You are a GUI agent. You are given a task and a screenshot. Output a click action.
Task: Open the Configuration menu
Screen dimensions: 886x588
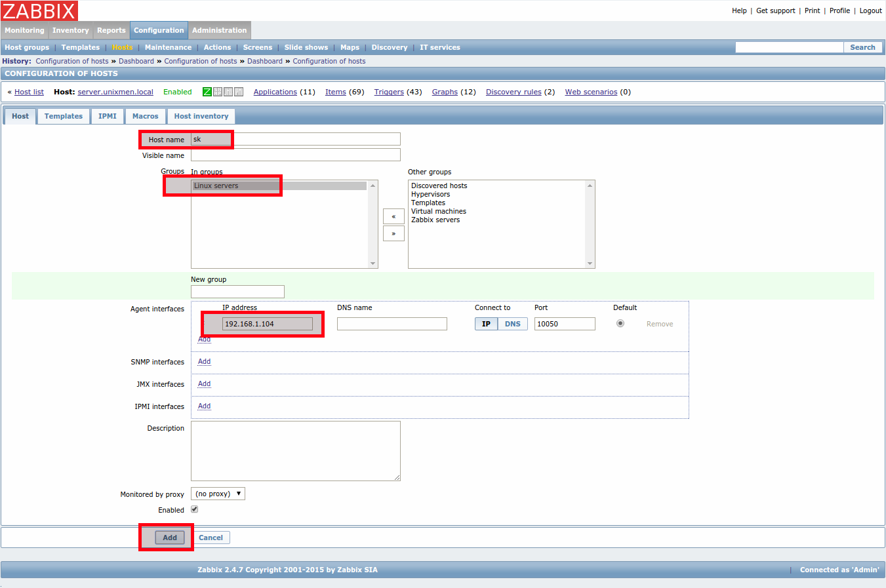(x=159, y=30)
